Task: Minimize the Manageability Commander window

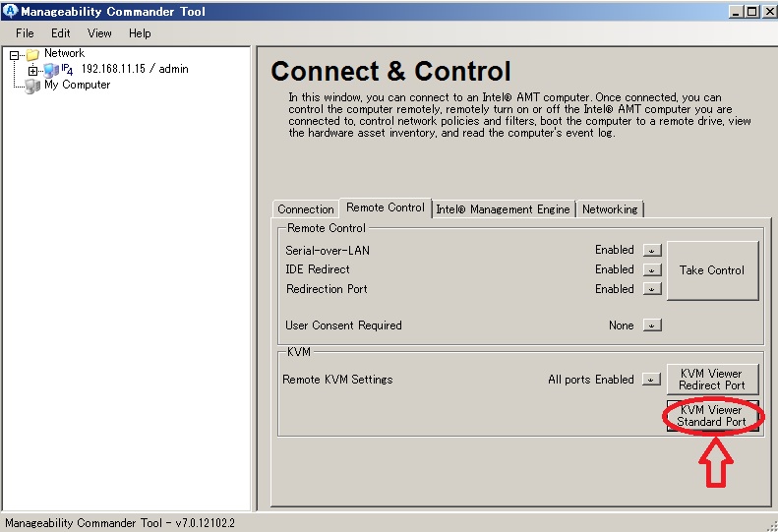Action: point(736,11)
